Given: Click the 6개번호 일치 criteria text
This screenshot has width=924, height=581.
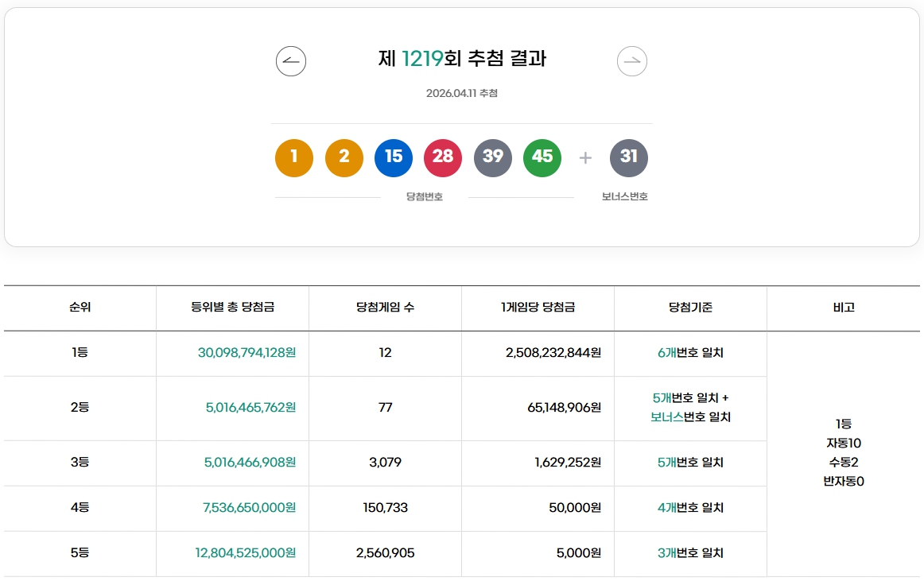Looking at the screenshot, I should (689, 354).
